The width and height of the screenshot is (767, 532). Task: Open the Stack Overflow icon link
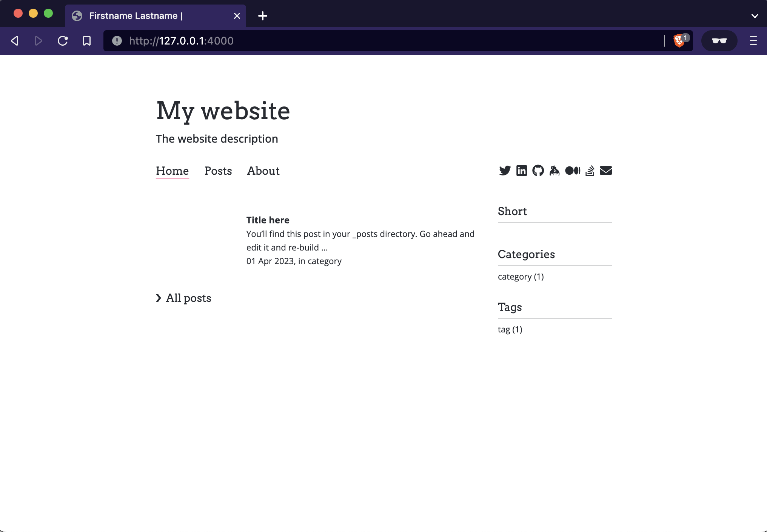coord(590,171)
